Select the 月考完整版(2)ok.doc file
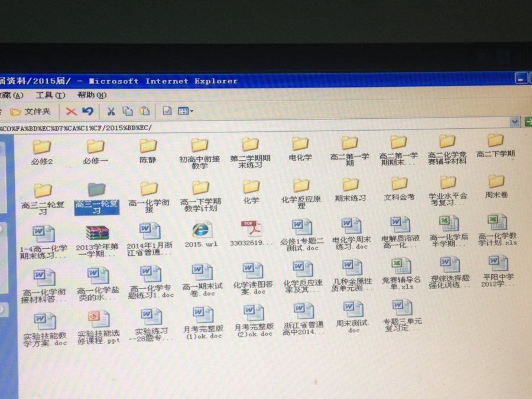This screenshot has height=399, width=532. coord(254,322)
